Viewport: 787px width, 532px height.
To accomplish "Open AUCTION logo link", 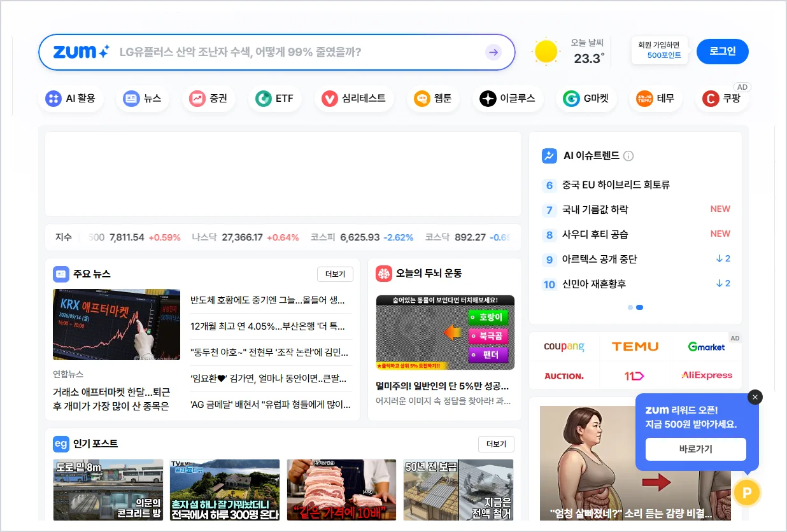I will click(564, 375).
